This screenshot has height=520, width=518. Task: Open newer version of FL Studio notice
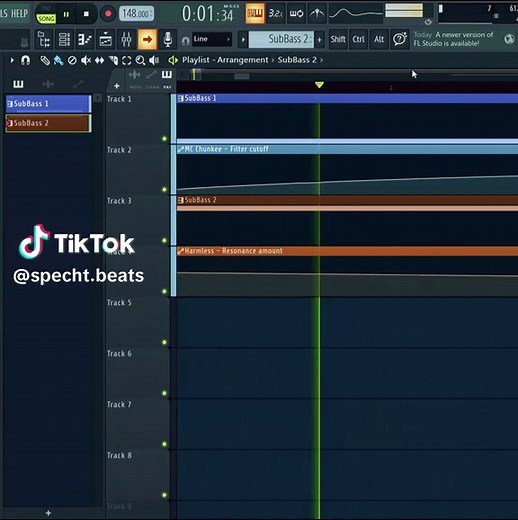coord(453,39)
